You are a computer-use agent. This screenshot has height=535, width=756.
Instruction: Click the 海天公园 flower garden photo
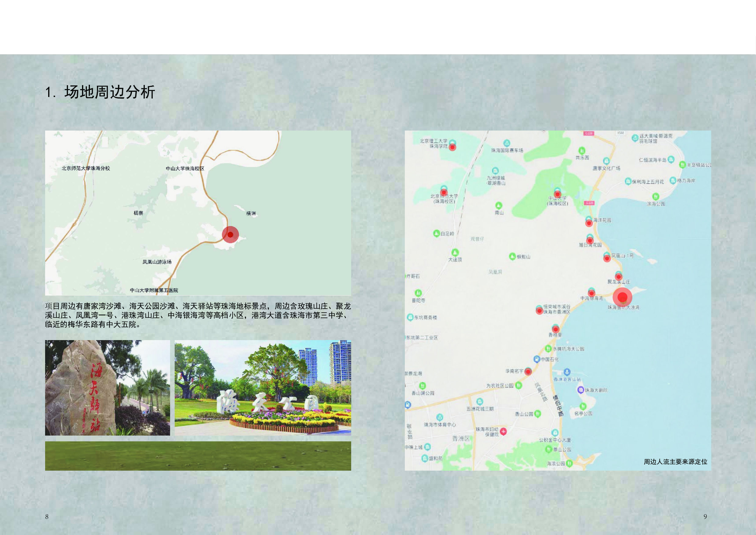262,388
